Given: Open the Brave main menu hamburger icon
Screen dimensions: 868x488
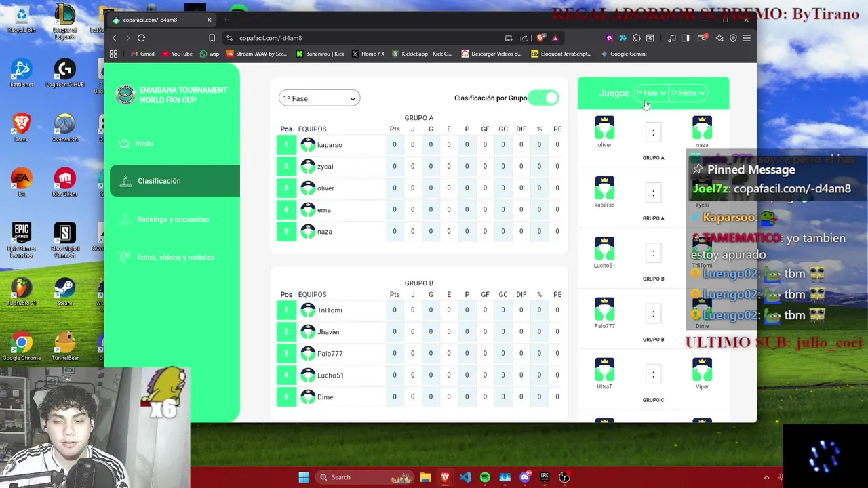Looking at the screenshot, I should 747,38.
